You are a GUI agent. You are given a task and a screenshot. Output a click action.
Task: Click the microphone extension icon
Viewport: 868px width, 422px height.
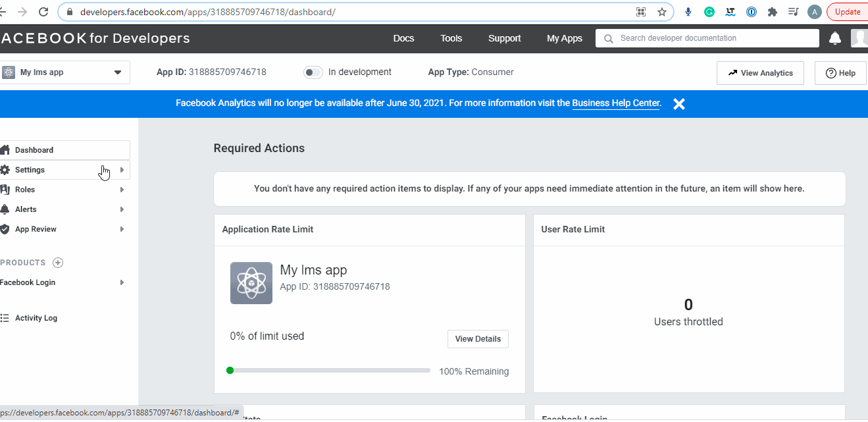[688, 12]
